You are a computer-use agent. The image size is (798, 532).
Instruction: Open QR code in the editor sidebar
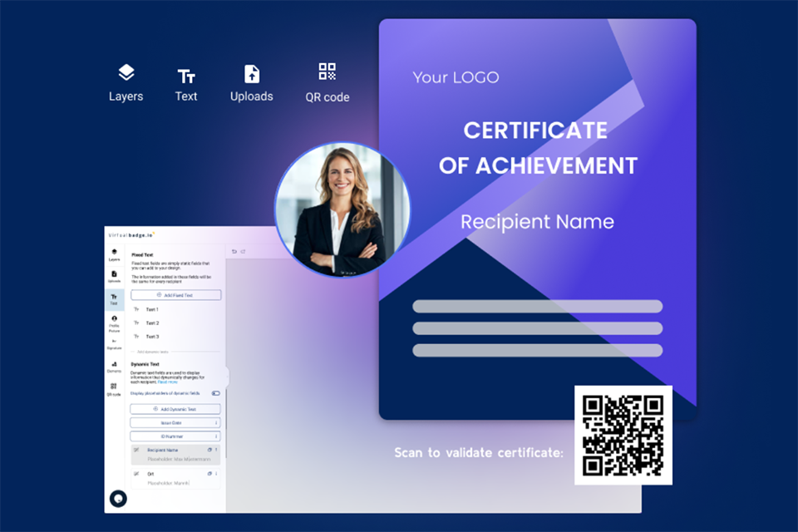[114, 390]
